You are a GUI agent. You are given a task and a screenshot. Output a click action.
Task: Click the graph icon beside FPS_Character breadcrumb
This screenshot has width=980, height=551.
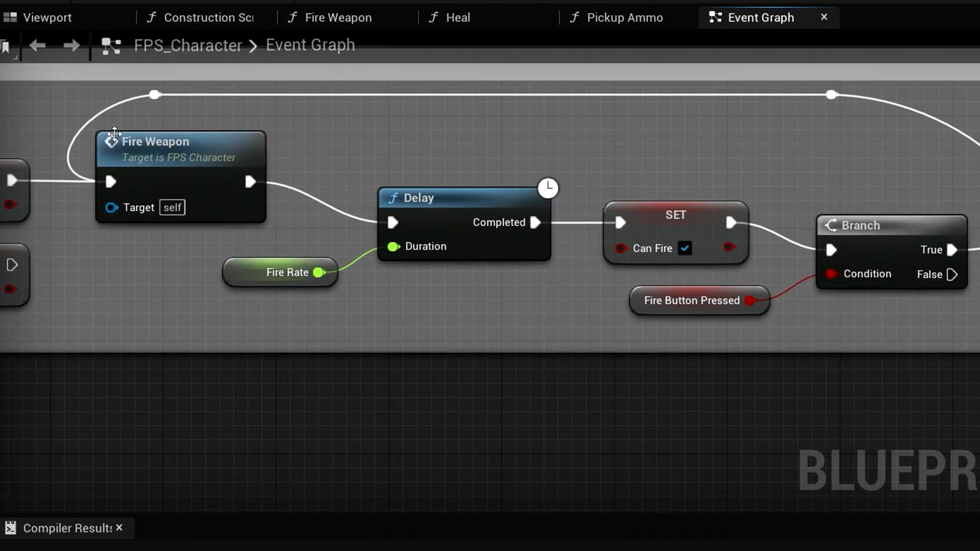[x=111, y=46]
